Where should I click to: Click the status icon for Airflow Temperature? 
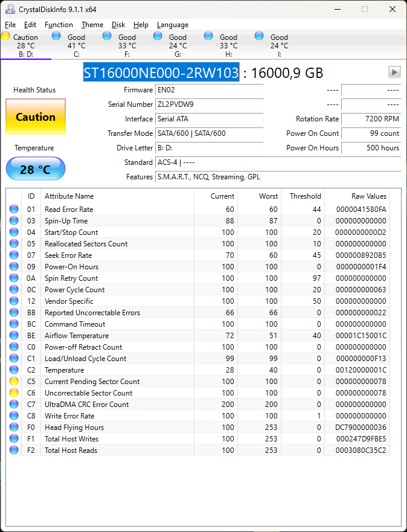click(14, 336)
